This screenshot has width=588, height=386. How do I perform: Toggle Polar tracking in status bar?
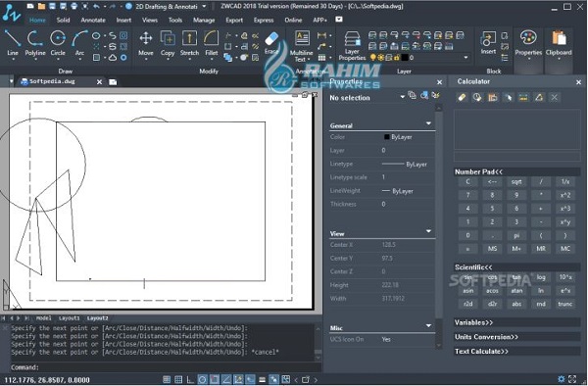(x=203, y=379)
